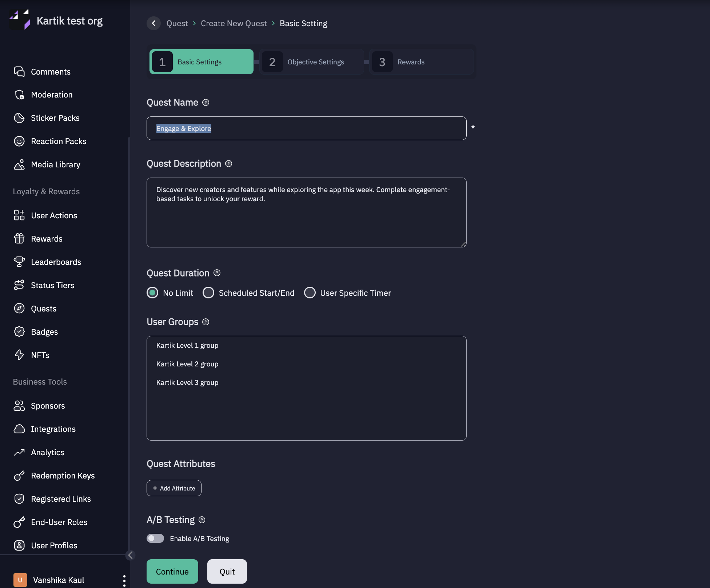The height and width of the screenshot is (588, 710).
Task: Click Quest Name help question icon
Action: pos(206,103)
